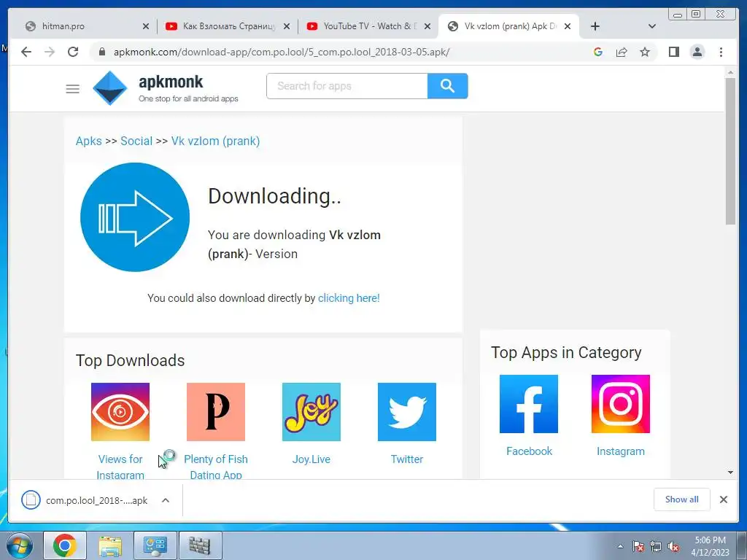Open Windows Start button
This screenshot has width=747, height=560.
19,545
